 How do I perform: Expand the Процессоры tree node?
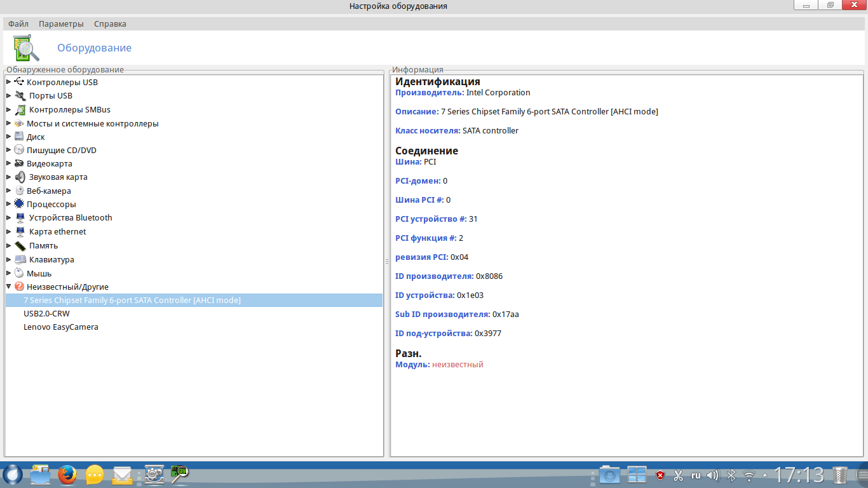[x=9, y=204]
